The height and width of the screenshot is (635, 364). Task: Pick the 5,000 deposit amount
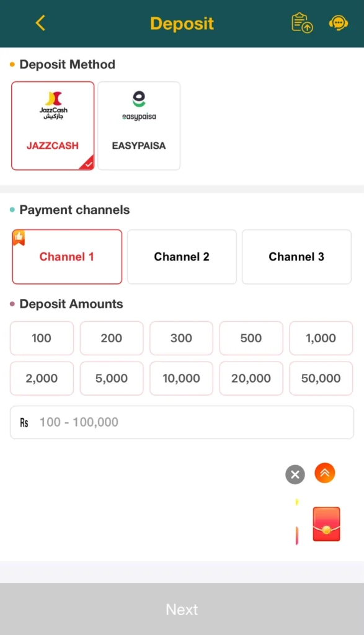[x=112, y=378]
